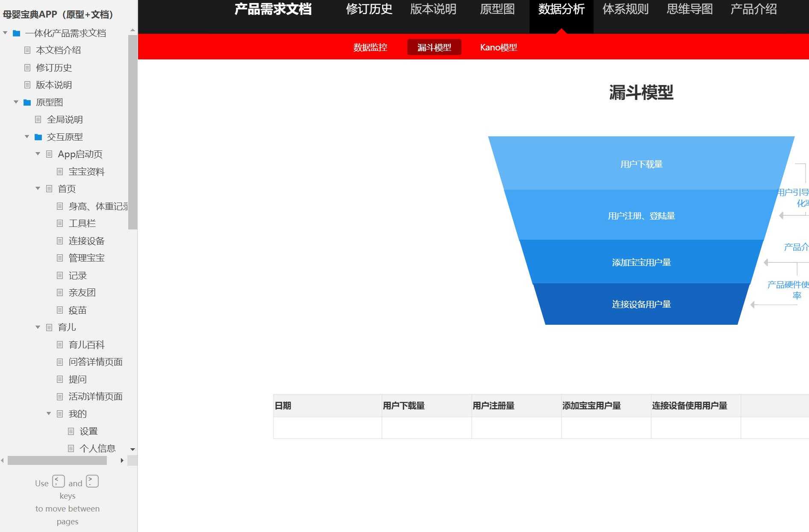This screenshot has height=532, width=809.
Task: Select the page icon beside 育儿百科
Action: coord(59,344)
